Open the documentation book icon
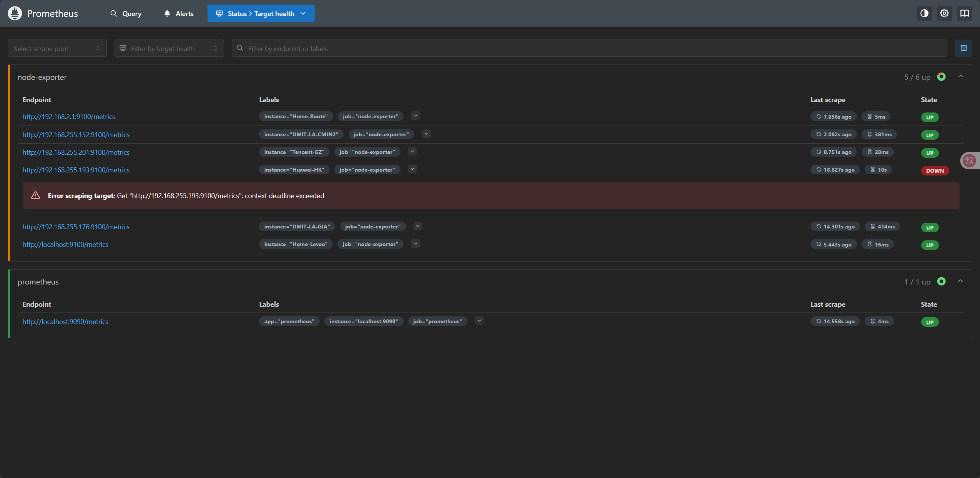The height and width of the screenshot is (478, 980). point(965,13)
